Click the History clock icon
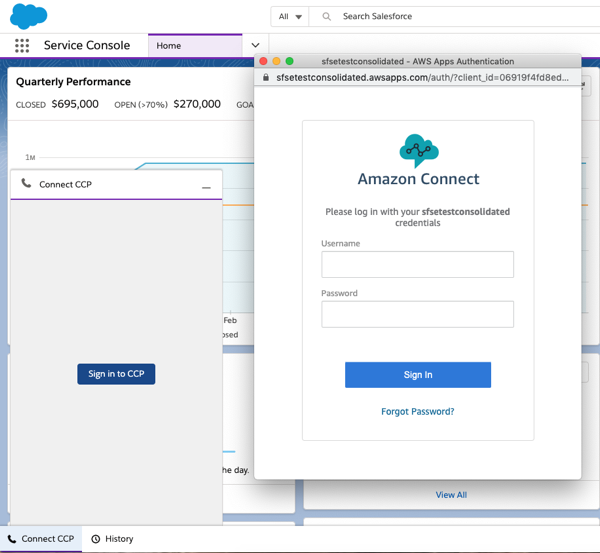 click(x=96, y=539)
